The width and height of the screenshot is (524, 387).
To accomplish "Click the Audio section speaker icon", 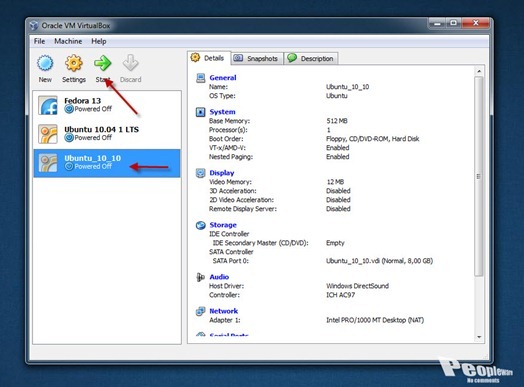I will pyautogui.click(x=201, y=277).
